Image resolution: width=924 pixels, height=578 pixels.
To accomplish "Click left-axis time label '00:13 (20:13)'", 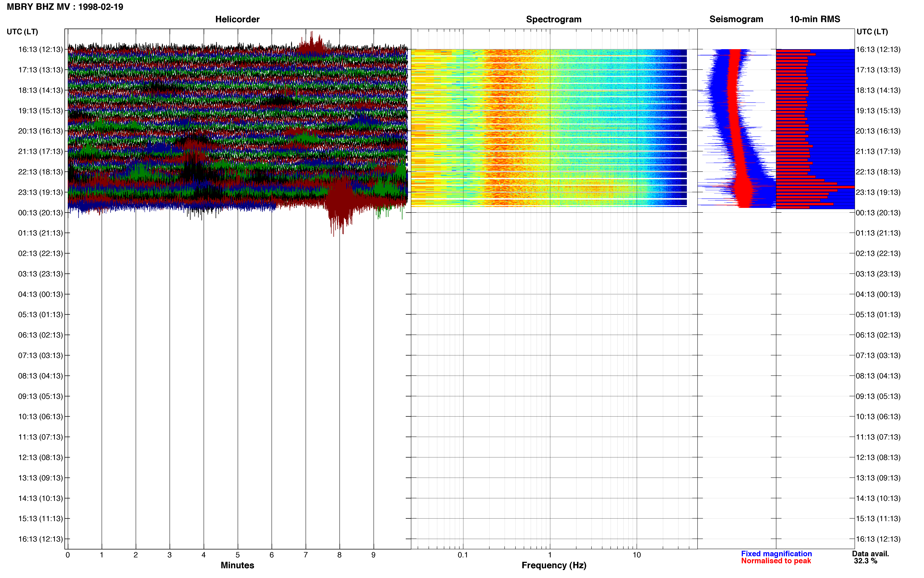I will (41, 212).
